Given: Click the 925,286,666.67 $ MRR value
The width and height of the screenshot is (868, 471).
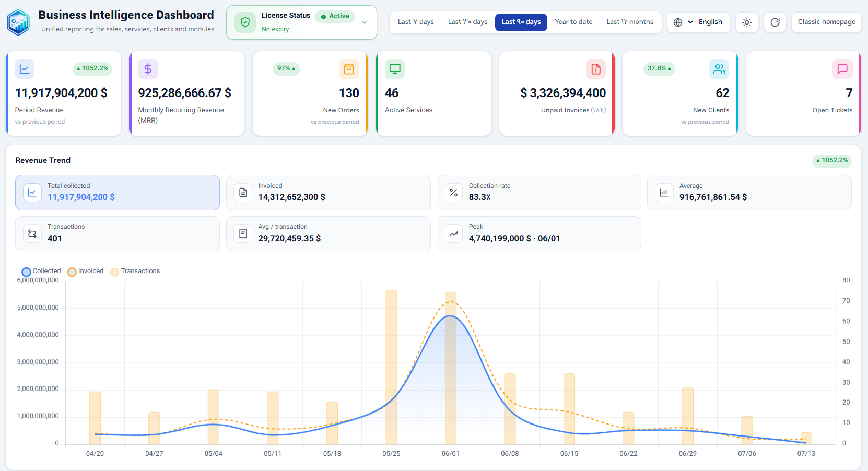Looking at the screenshot, I should click(184, 93).
